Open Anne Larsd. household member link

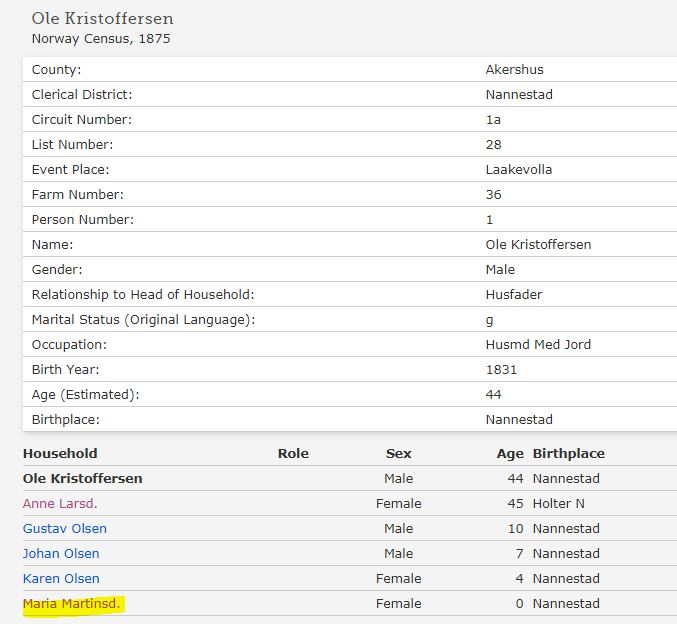[60, 504]
